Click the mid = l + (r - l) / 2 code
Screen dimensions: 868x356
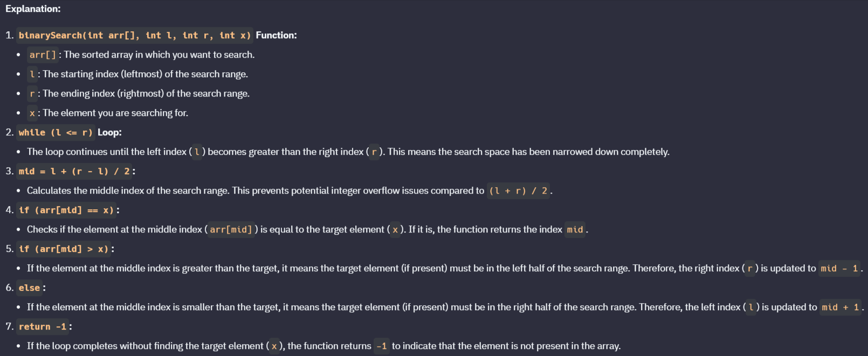tap(74, 172)
